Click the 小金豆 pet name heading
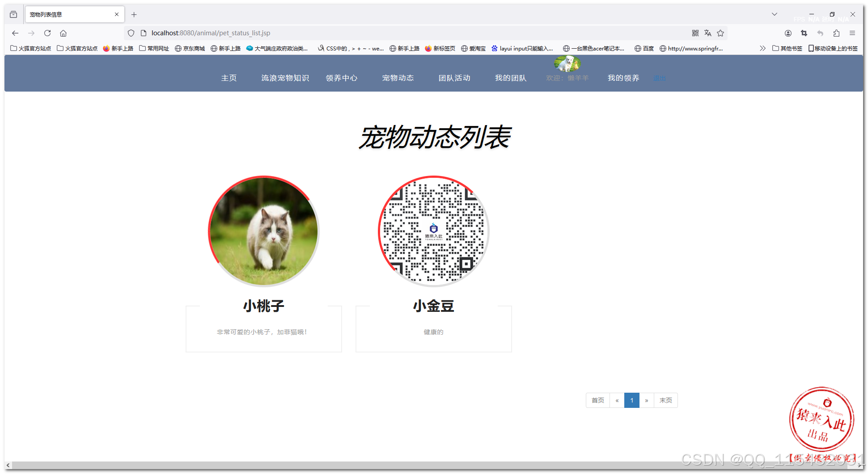The image size is (868, 474). click(434, 306)
